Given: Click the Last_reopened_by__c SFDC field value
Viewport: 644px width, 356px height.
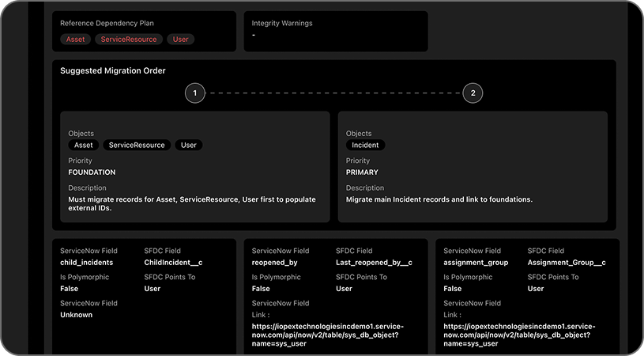Looking at the screenshot, I should (374, 263).
